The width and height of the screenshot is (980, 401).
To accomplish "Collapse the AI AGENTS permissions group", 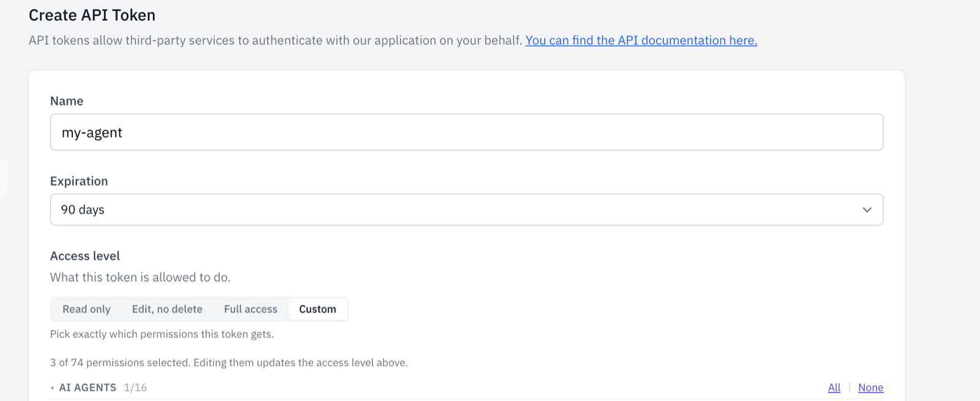I will pyautogui.click(x=53, y=388).
